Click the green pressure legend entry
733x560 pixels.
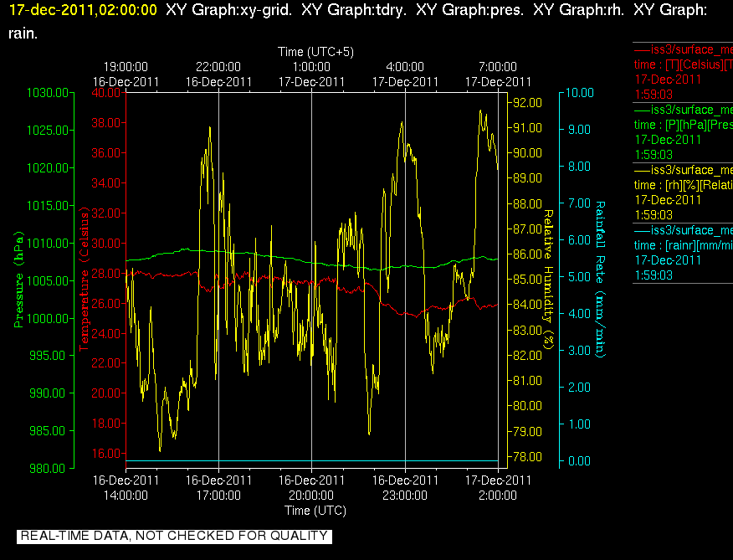(x=683, y=132)
